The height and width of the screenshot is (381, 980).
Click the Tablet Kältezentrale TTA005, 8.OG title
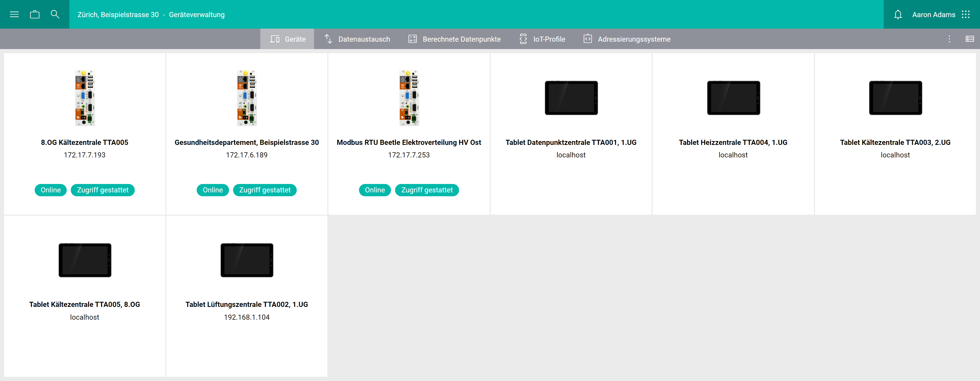(84, 304)
